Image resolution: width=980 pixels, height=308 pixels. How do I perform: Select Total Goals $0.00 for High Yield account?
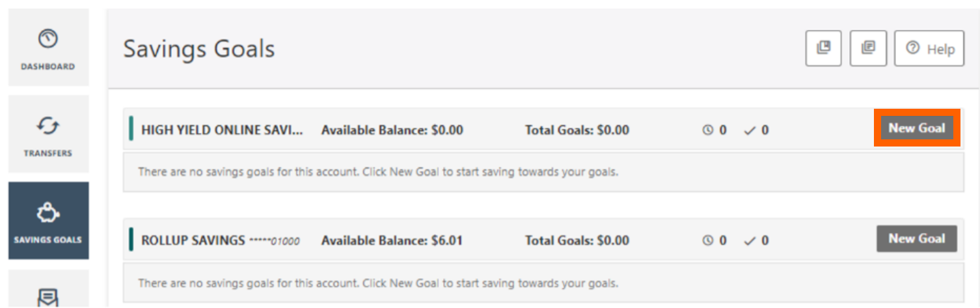[577, 130]
